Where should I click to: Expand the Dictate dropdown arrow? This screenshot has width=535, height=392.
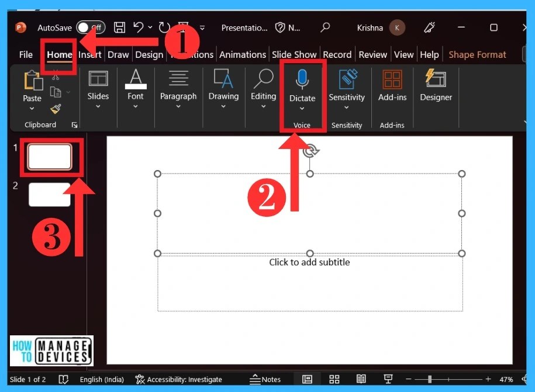(x=302, y=107)
